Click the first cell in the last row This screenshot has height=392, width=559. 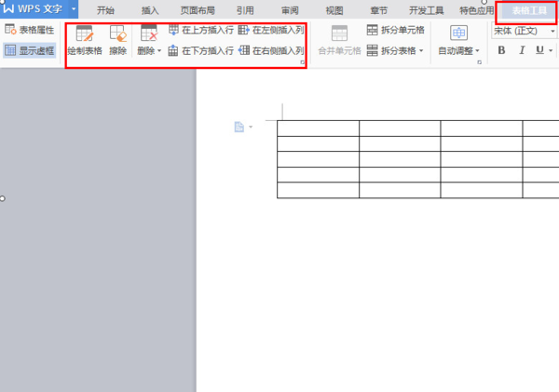(x=318, y=190)
